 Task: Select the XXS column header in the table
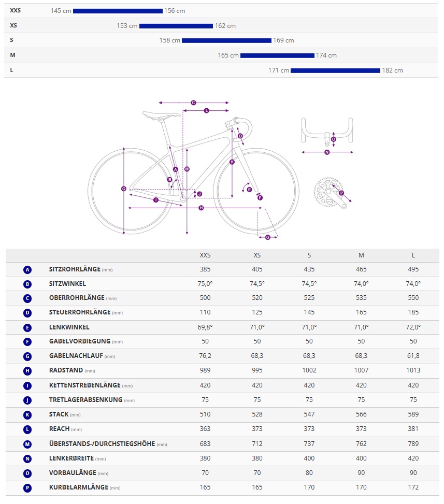click(x=205, y=255)
